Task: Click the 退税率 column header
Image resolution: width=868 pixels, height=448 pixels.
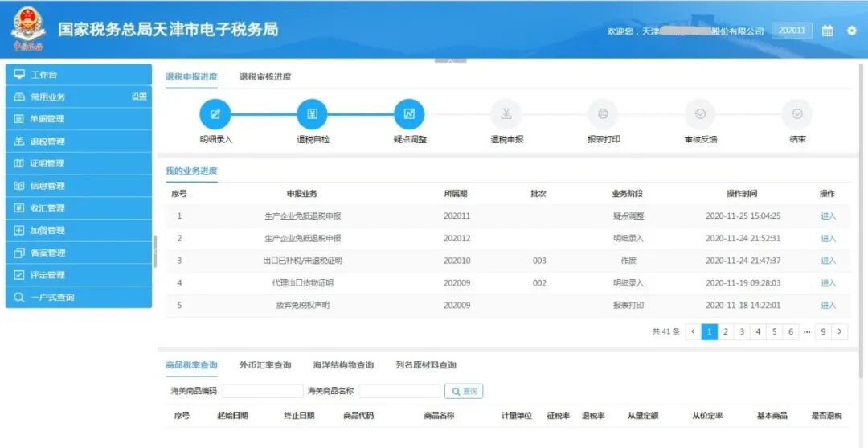Action: pos(593,415)
